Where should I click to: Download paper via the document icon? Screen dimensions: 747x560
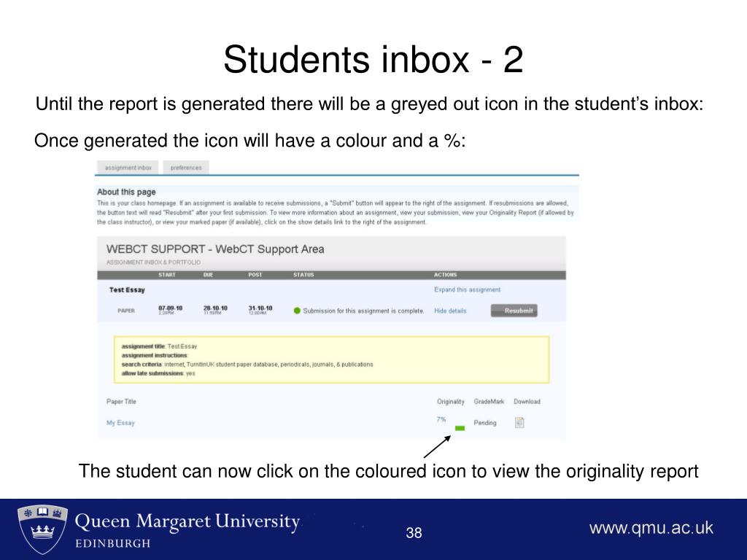[x=519, y=422]
